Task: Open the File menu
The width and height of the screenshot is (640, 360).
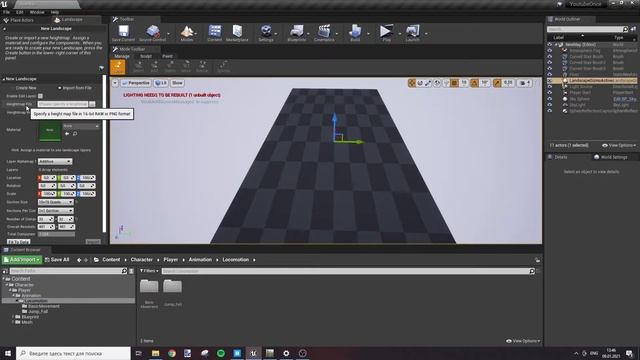Action: (x=7, y=12)
